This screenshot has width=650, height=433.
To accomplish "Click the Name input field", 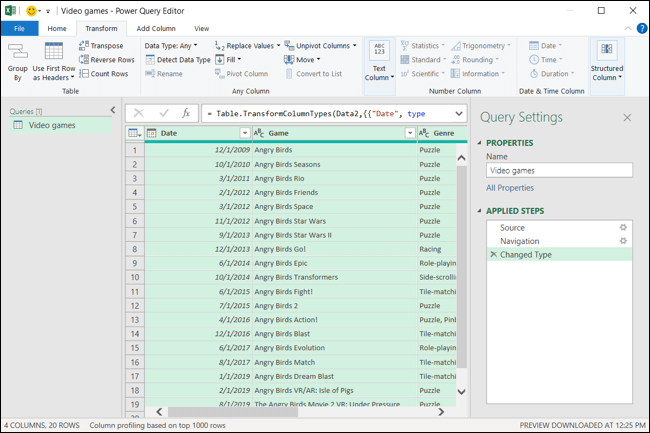I will click(x=559, y=170).
